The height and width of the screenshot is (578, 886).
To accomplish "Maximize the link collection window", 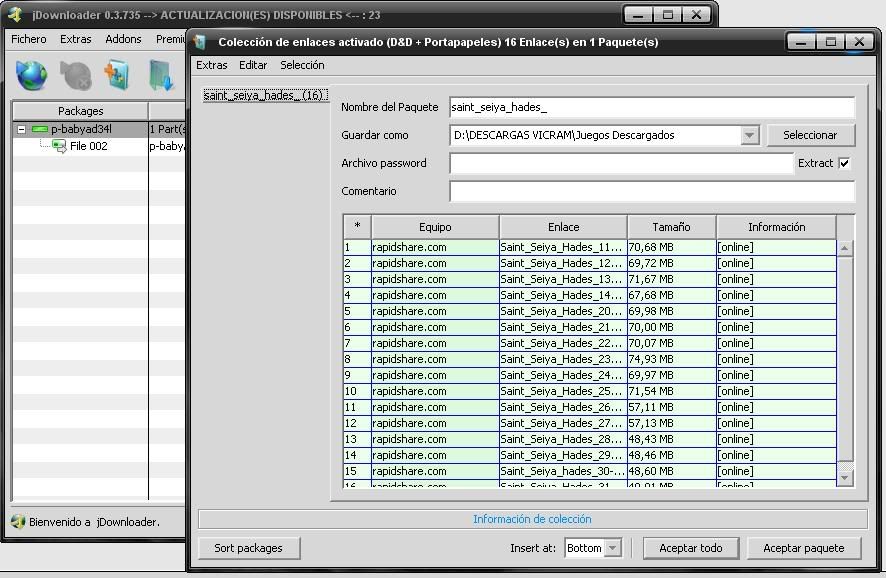I will (x=830, y=42).
